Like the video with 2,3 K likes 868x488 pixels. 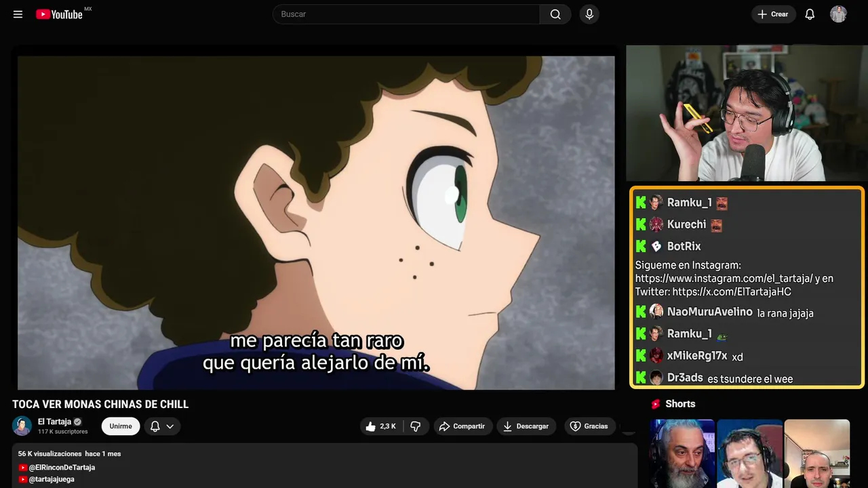coord(380,426)
